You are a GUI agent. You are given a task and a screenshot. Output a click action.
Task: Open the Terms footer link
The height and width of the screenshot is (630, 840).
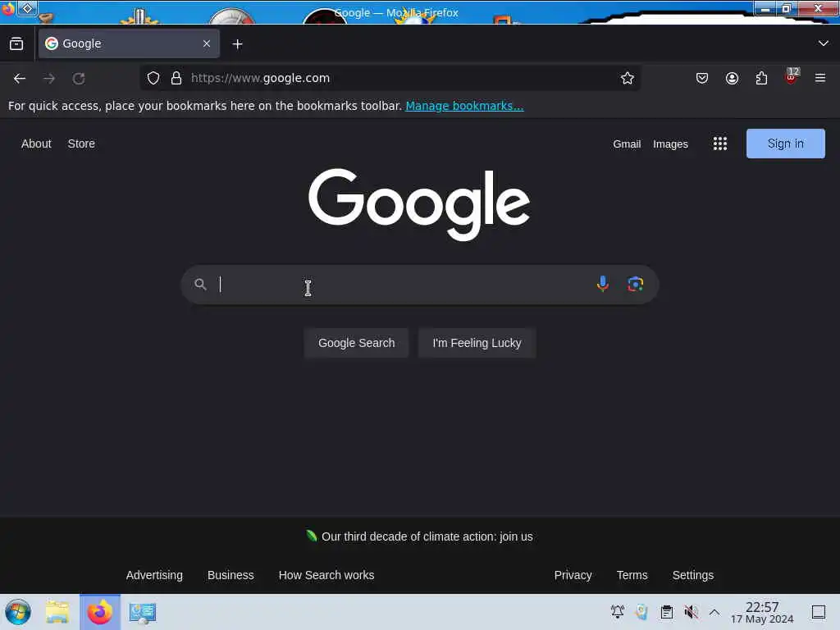pos(632,575)
